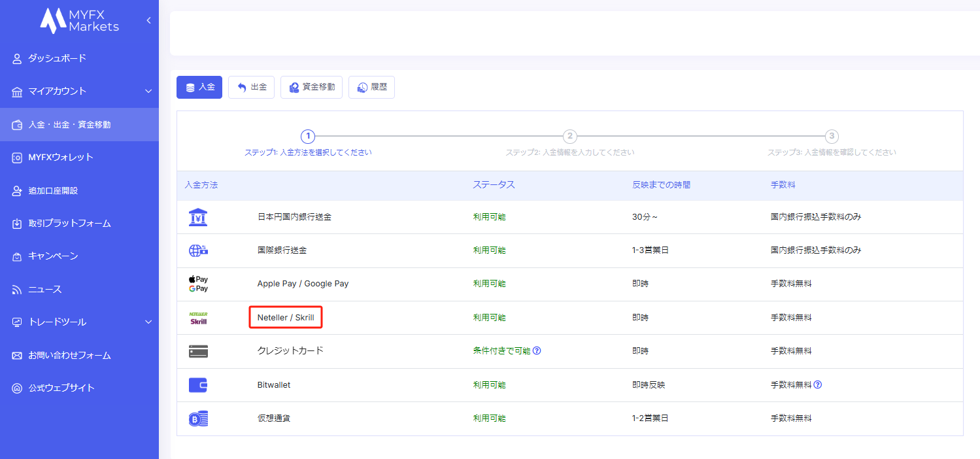
Task: Open the 履歴 history tab
Action: [371, 87]
